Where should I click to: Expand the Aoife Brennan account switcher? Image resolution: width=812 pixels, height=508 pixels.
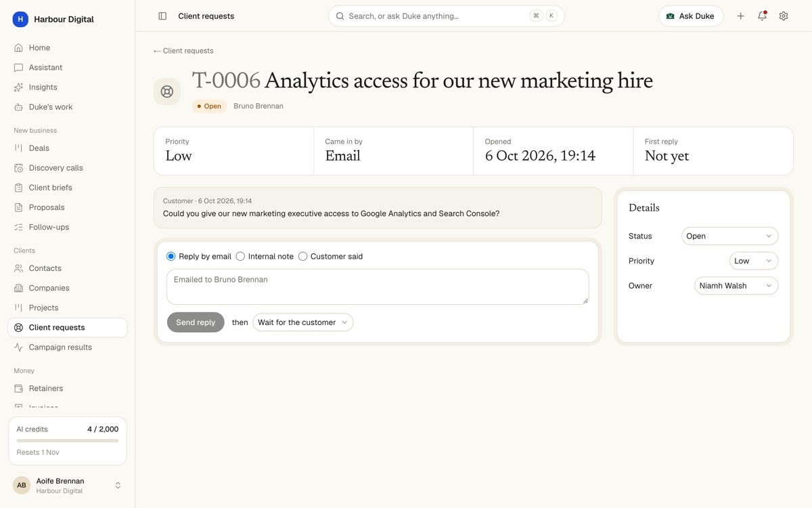[x=118, y=486]
